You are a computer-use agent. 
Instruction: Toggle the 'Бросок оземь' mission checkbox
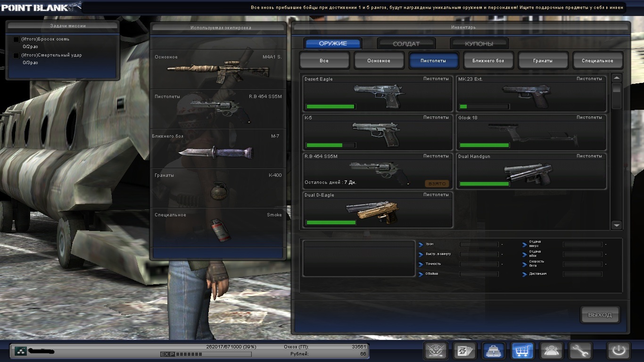pyautogui.click(x=17, y=39)
